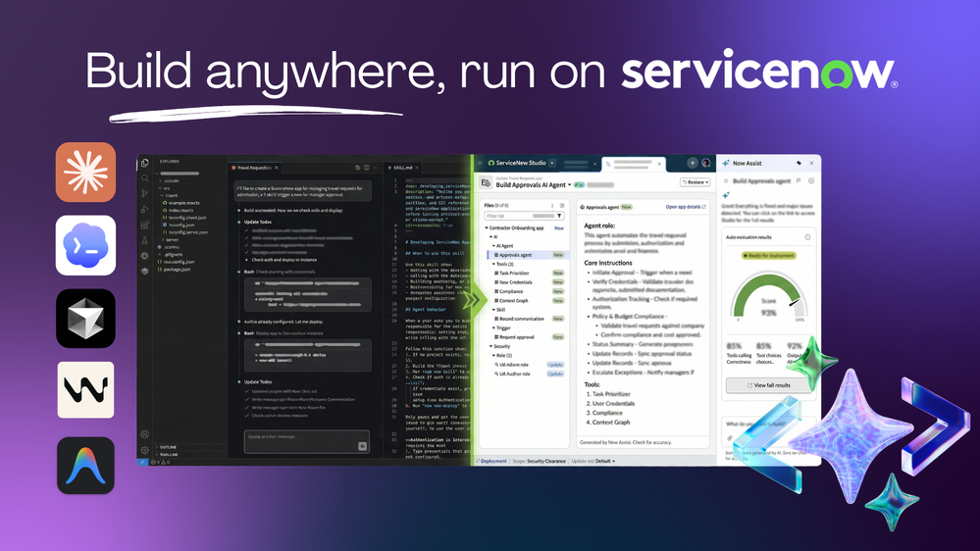Follow the Open app details link
This screenshot has height=551, width=980.
coord(686,207)
